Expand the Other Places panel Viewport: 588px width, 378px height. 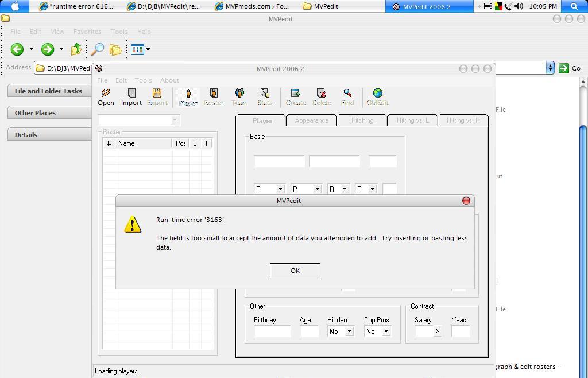49,113
